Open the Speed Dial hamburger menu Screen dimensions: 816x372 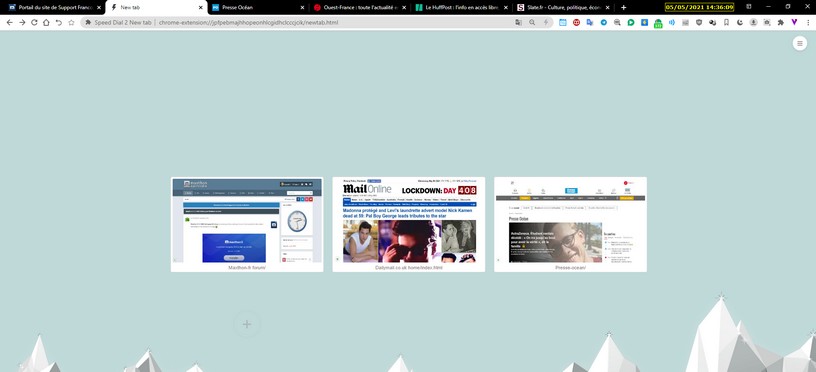(x=800, y=44)
